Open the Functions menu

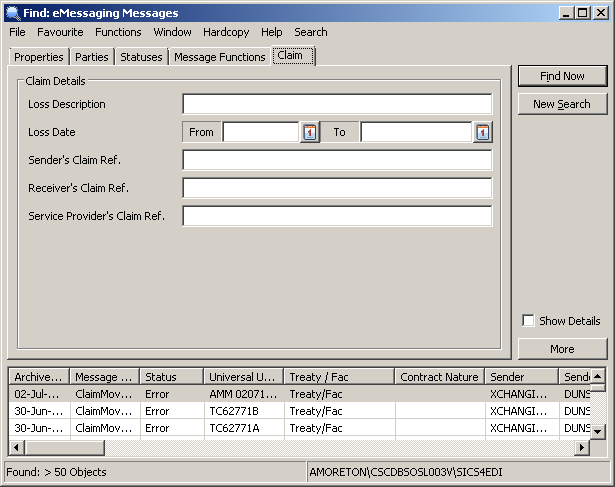pyautogui.click(x=118, y=32)
